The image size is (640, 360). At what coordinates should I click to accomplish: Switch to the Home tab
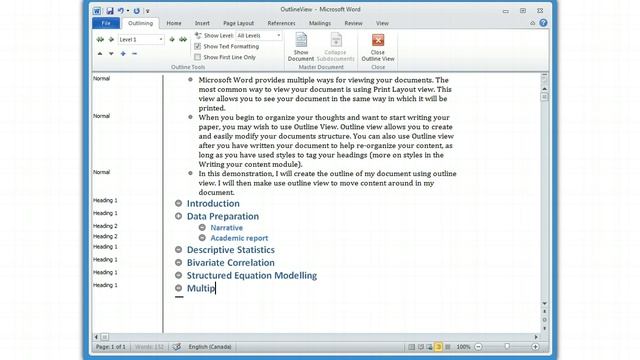[x=174, y=23]
